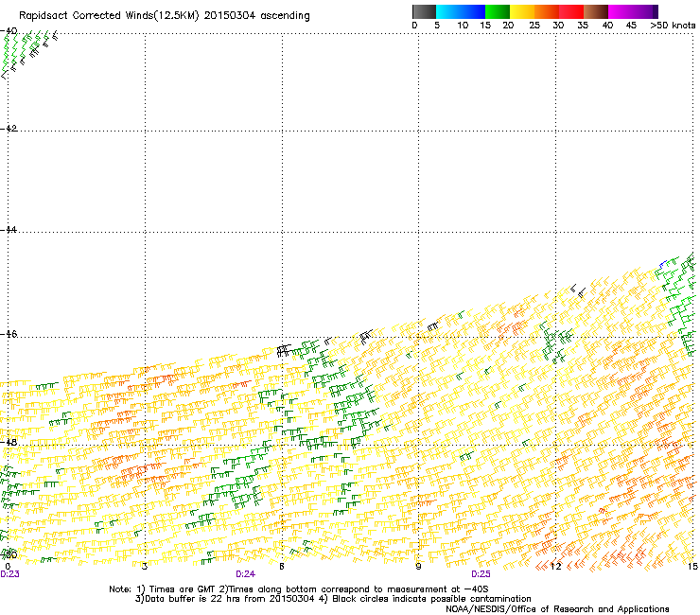Click the purple time label 'D:23'
The height and width of the screenshot is (615, 700).
9,574
